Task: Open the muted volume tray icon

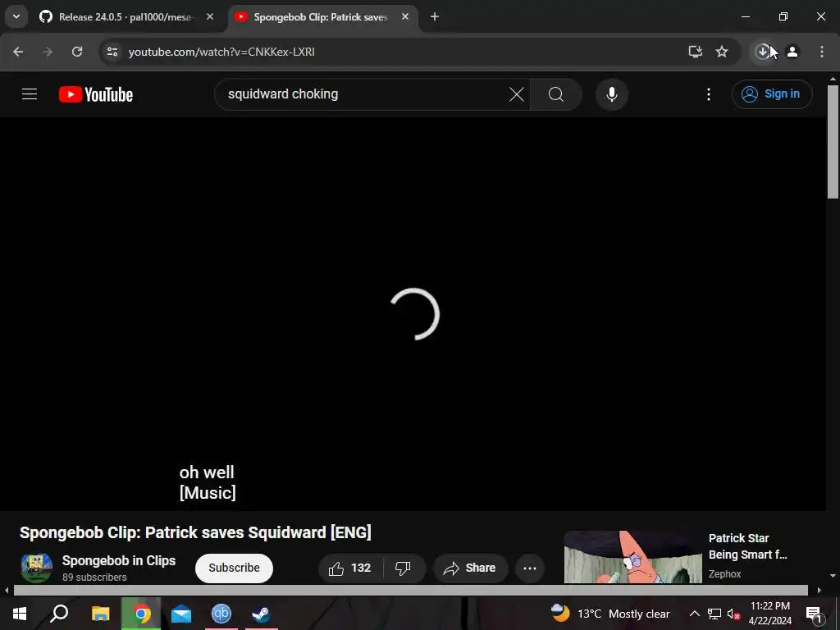Action: [733, 614]
